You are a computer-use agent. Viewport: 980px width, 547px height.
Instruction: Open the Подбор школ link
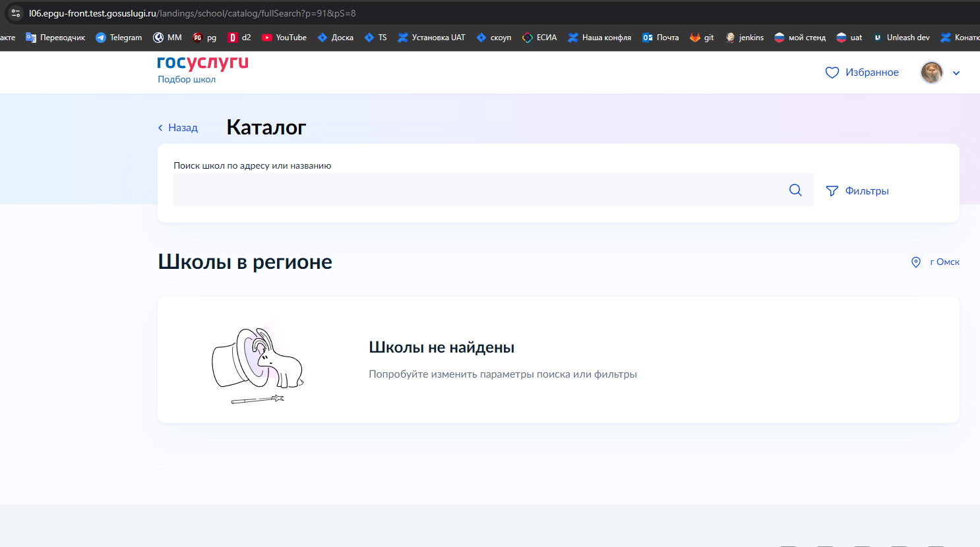pos(187,79)
